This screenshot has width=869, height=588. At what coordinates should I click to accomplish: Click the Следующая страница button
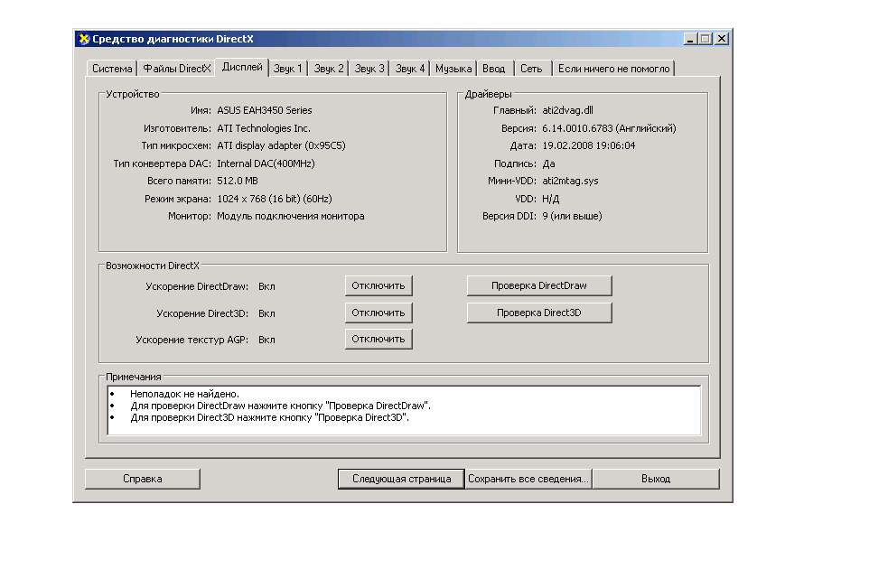401,479
